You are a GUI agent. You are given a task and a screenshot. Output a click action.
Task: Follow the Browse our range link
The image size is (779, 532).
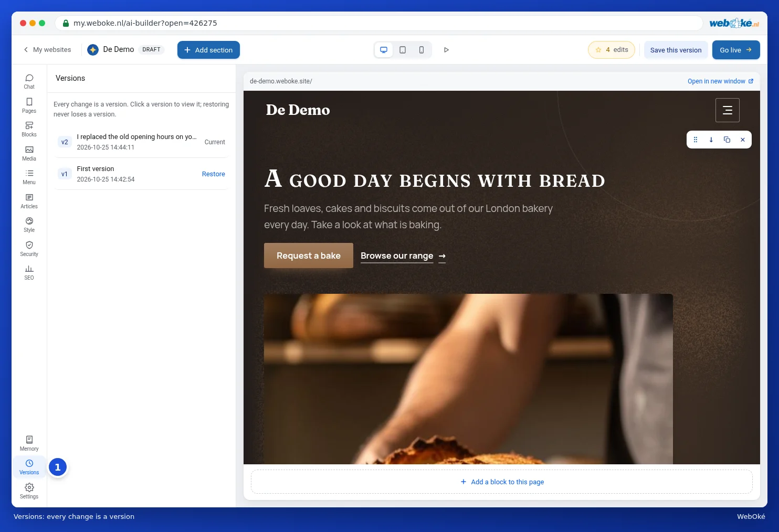[403, 256]
